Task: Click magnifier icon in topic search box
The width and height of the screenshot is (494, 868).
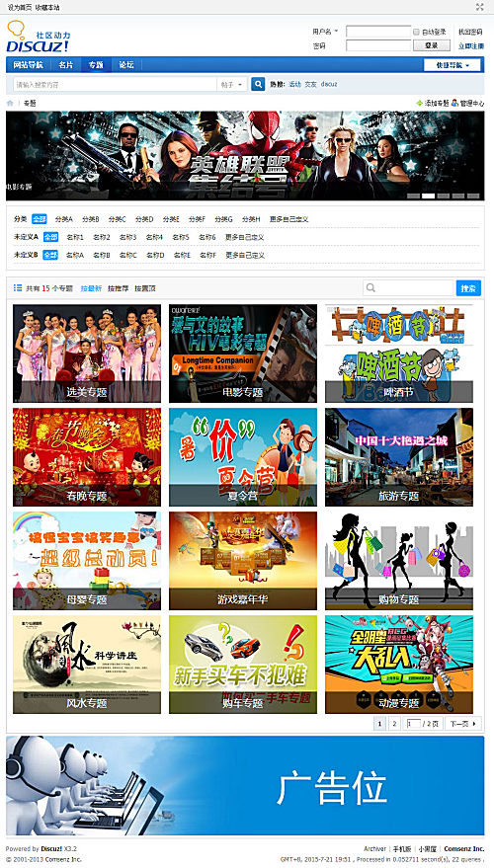Action: coord(370,288)
